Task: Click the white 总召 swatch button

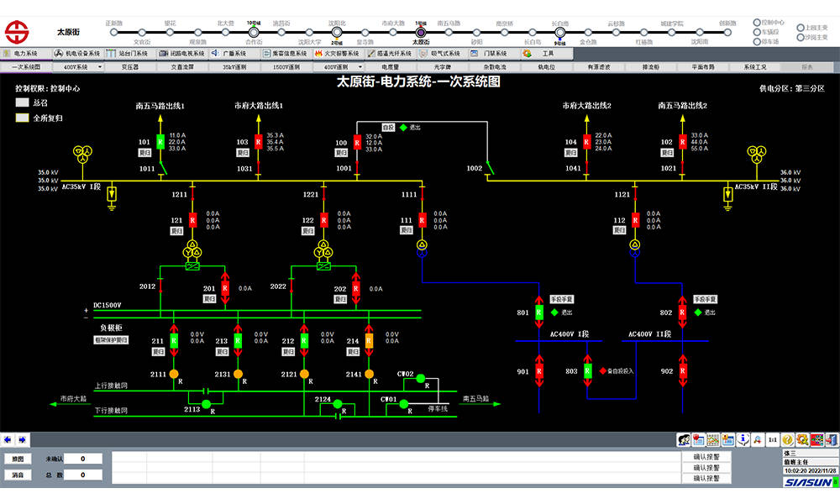Action: click(22, 102)
